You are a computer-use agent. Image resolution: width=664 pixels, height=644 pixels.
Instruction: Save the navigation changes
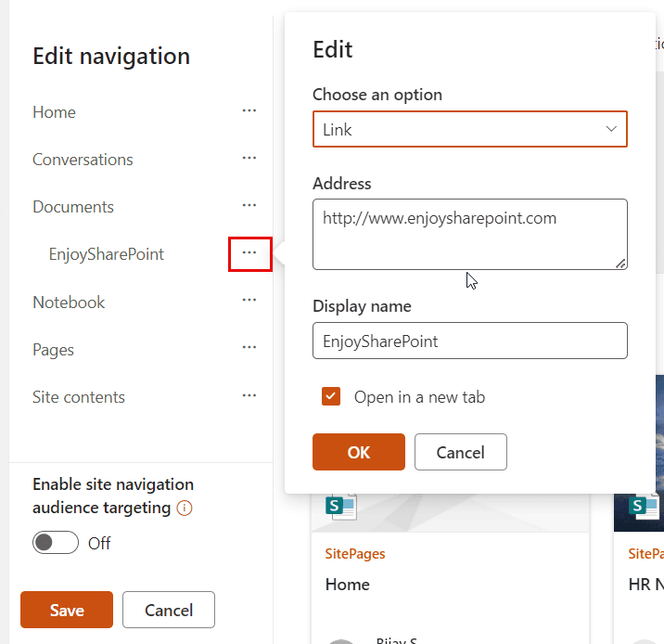tap(67, 610)
